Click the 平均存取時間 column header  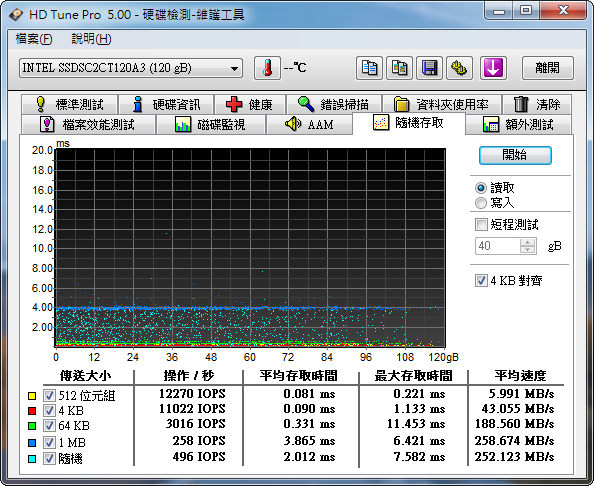click(299, 376)
